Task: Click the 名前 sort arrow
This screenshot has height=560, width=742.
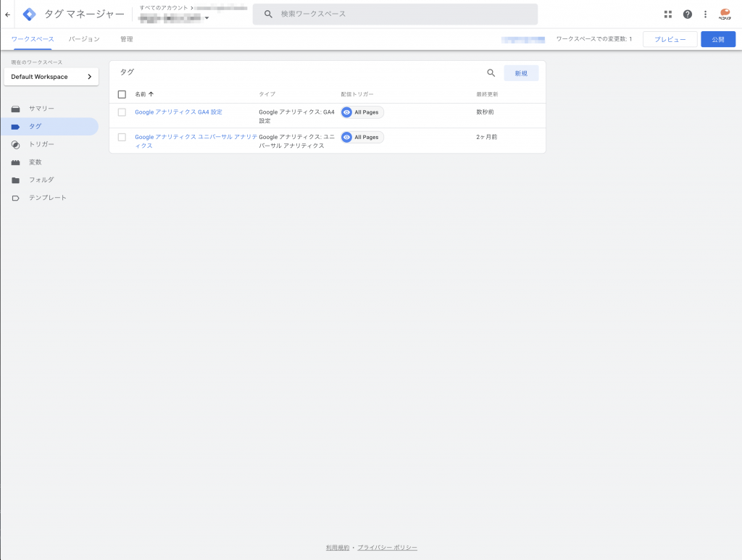Action: [151, 94]
